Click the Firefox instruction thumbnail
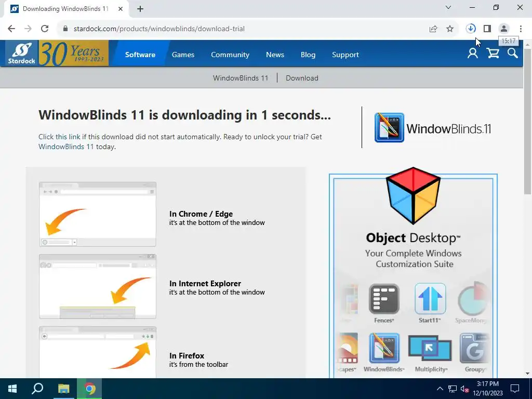 98,352
